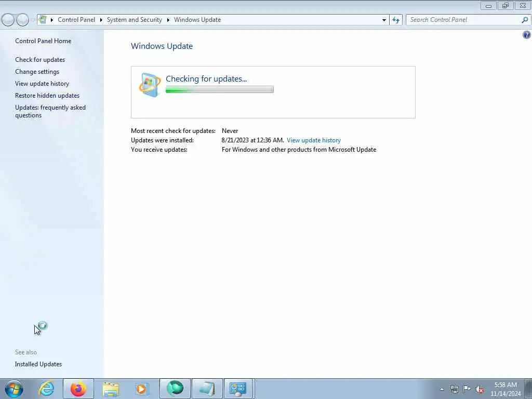Open the help question mark icon
The width and height of the screenshot is (532, 399).
coord(527,35)
